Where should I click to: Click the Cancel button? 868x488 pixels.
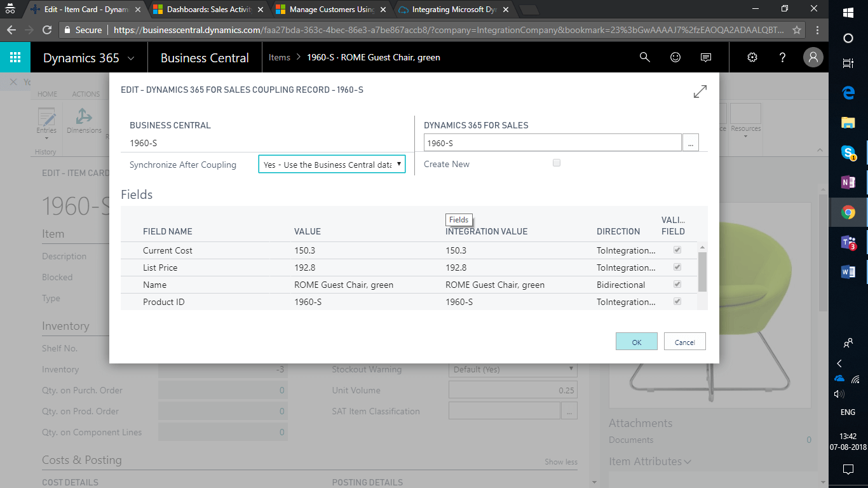[684, 342]
